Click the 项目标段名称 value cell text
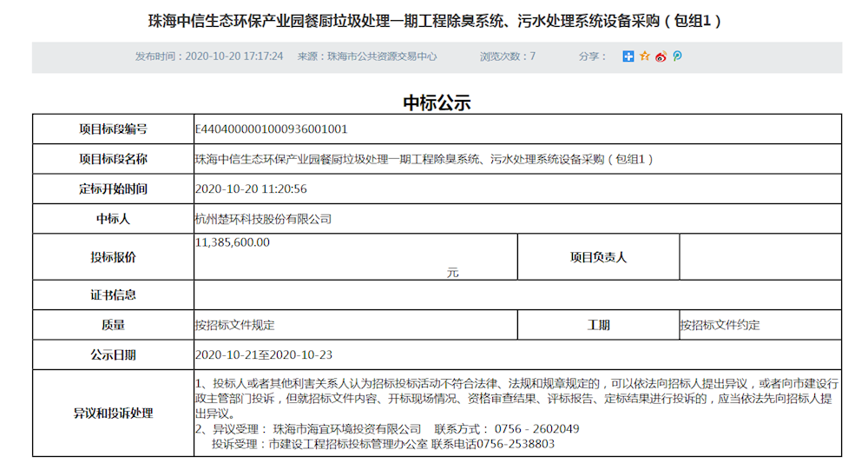868x470 pixels. (x=424, y=159)
